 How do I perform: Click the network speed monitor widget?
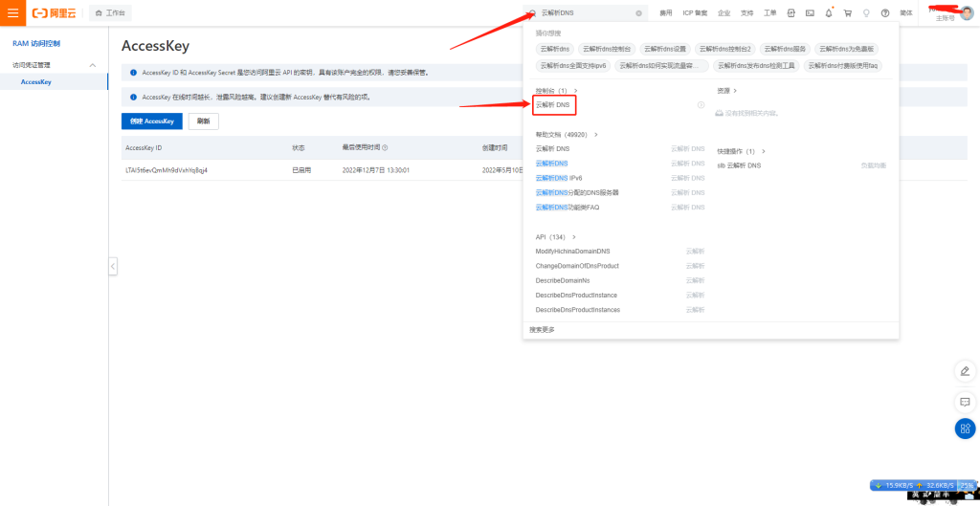click(x=924, y=485)
